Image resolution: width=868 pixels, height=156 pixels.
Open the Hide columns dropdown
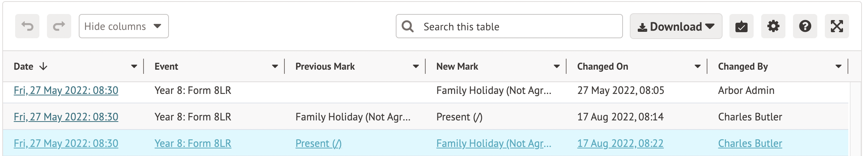click(123, 27)
